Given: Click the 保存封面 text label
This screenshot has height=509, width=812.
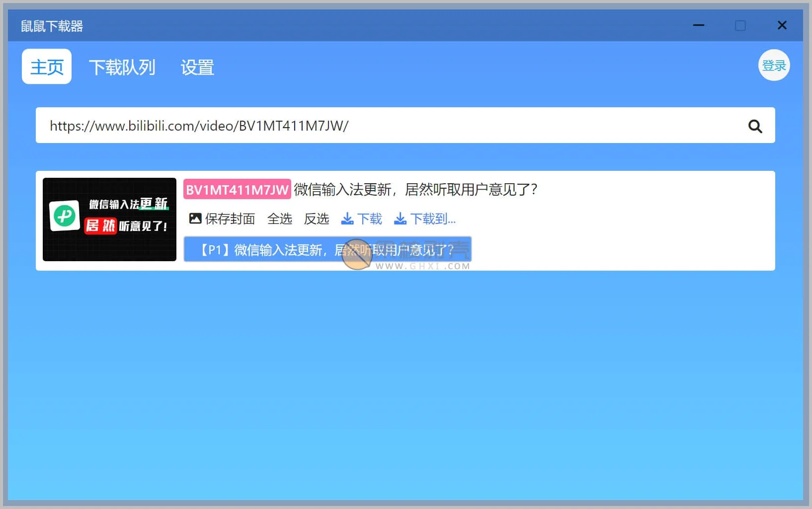Looking at the screenshot, I should [x=230, y=218].
